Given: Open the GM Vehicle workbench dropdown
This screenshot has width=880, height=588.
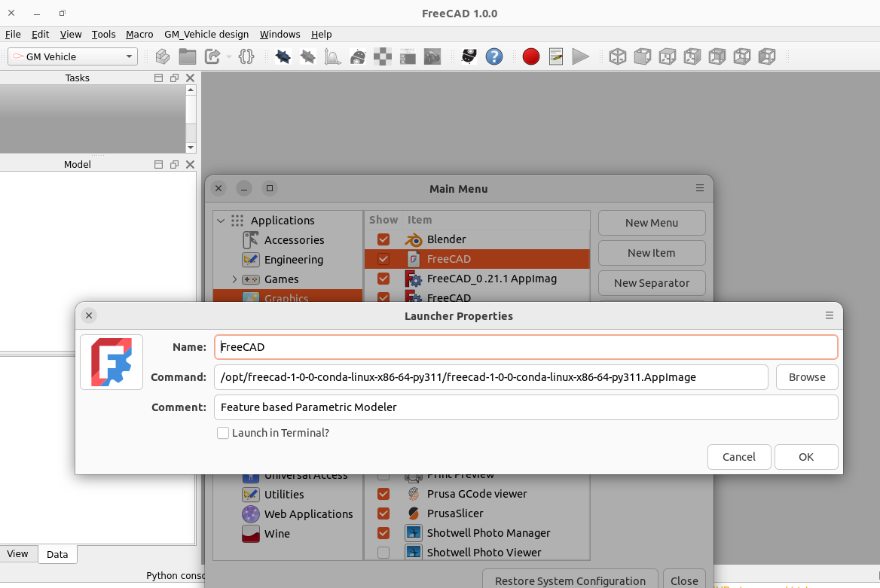Looking at the screenshot, I should tap(72, 56).
